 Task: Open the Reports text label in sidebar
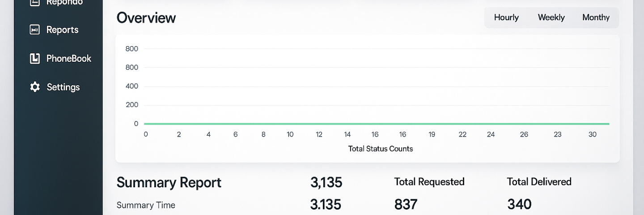click(62, 30)
